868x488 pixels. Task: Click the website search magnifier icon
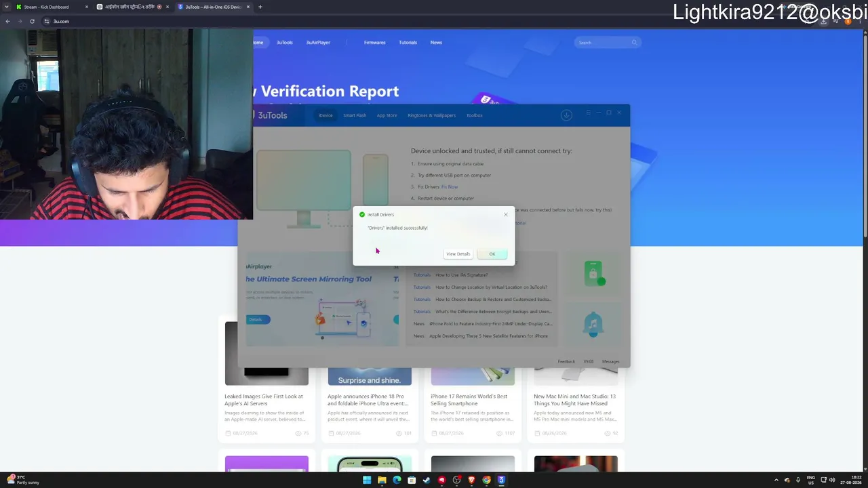(634, 43)
